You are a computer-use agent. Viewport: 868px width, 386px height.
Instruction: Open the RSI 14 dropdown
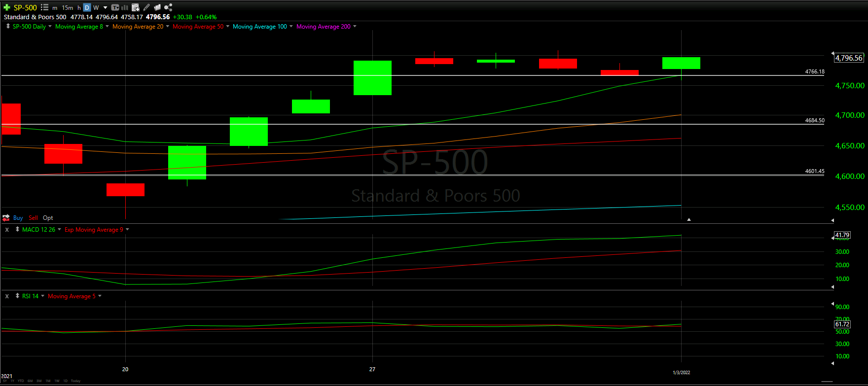(42, 296)
